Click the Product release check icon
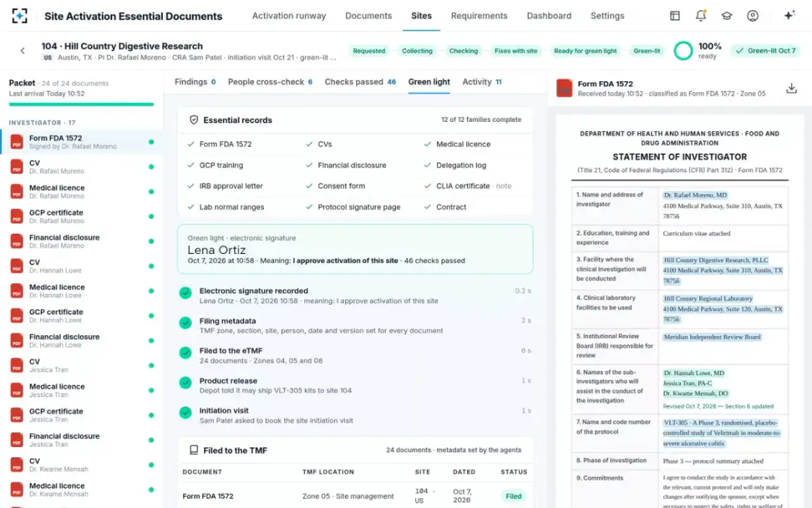 click(x=185, y=383)
